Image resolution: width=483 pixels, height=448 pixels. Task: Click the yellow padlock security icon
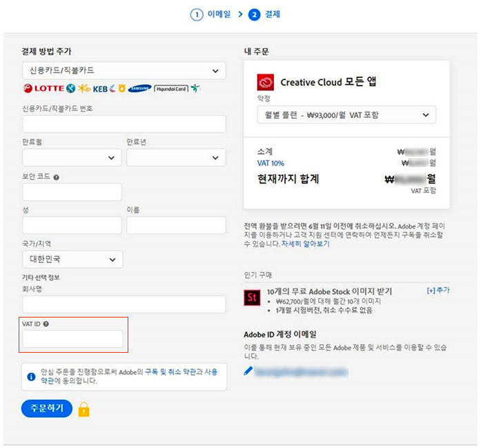(x=83, y=409)
